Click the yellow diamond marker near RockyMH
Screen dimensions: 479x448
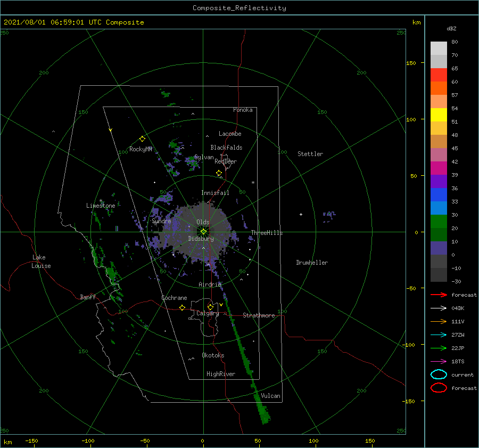click(142, 139)
